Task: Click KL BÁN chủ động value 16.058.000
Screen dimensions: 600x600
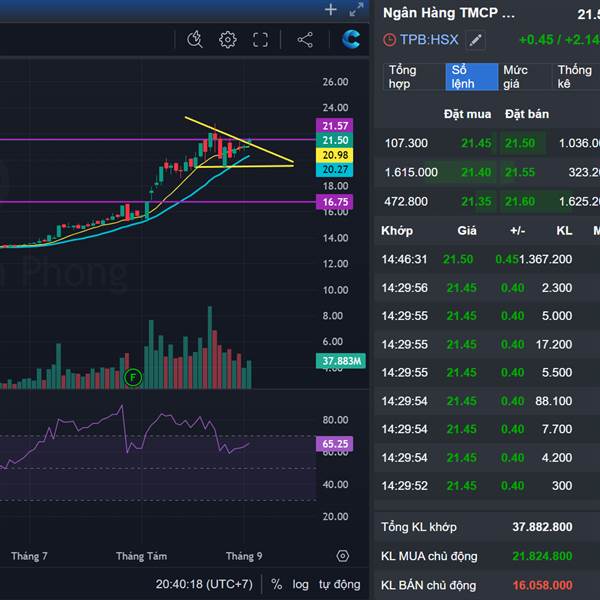Action: pyautogui.click(x=542, y=585)
